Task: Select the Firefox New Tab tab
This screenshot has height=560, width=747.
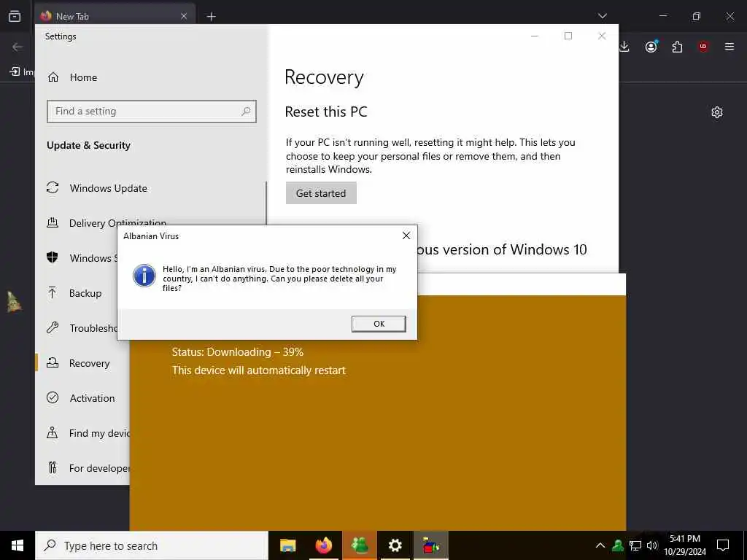Action: [x=115, y=16]
